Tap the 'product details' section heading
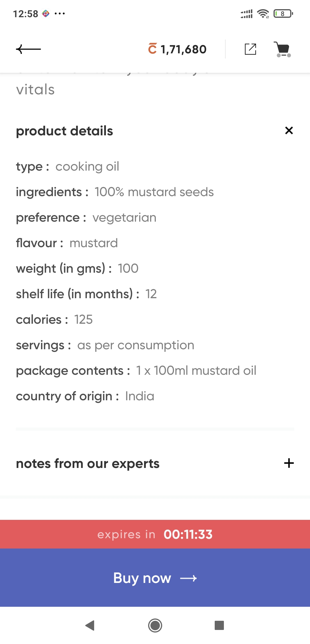The width and height of the screenshot is (310, 644). tap(65, 131)
